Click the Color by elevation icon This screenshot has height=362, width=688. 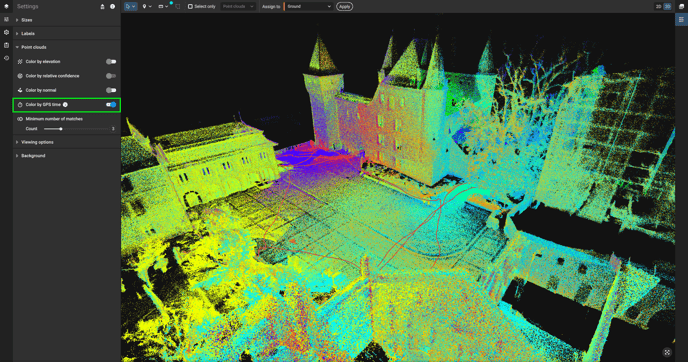pyautogui.click(x=20, y=62)
